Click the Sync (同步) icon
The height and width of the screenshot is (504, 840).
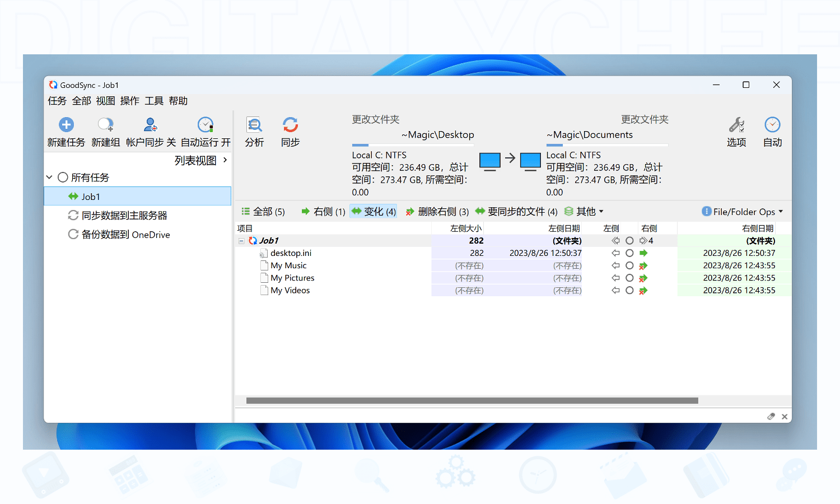click(290, 125)
